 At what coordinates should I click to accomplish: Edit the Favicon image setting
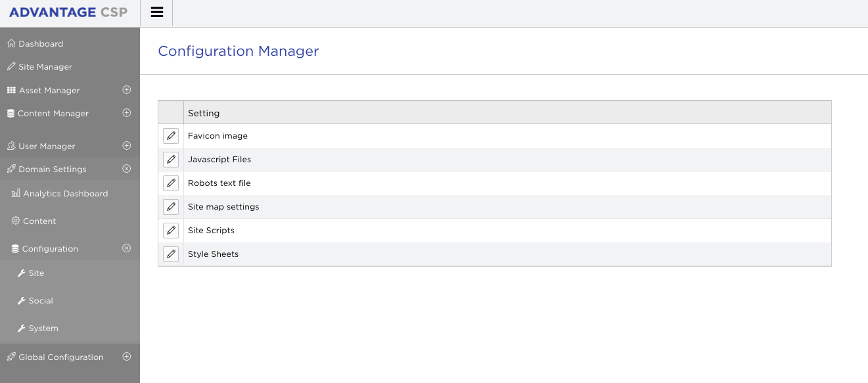click(171, 136)
